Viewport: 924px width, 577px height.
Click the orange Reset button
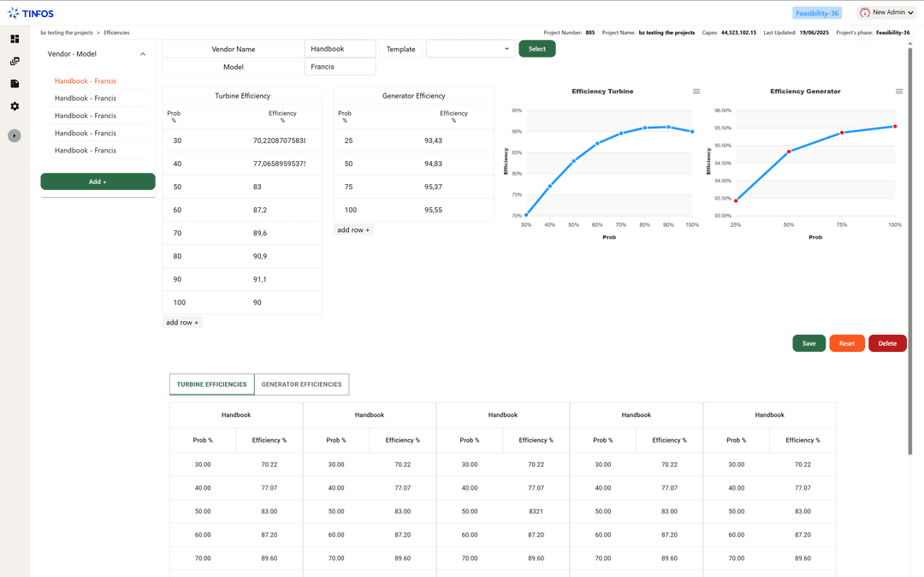coord(846,343)
